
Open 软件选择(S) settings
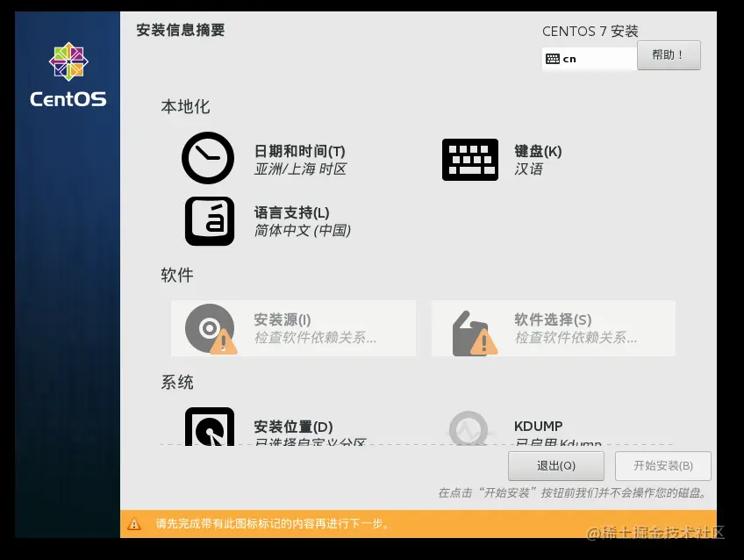(553, 319)
